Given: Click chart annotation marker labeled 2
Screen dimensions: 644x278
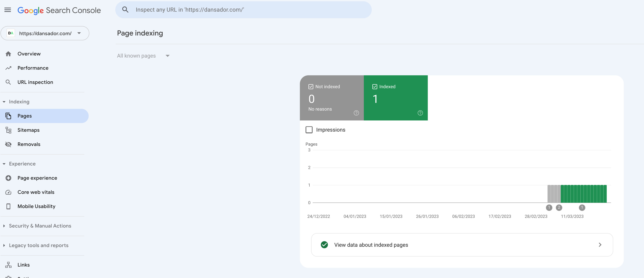Looking at the screenshot, I should coord(559,208).
